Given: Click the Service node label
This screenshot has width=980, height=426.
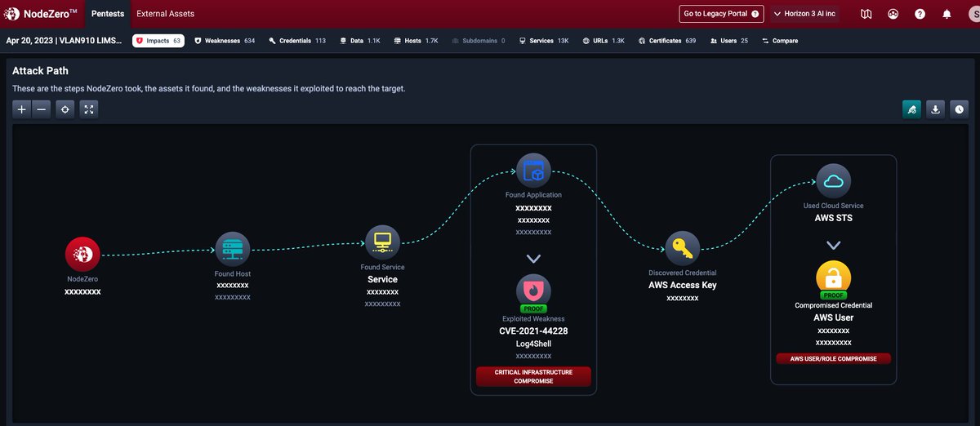Looking at the screenshot, I should tap(382, 279).
